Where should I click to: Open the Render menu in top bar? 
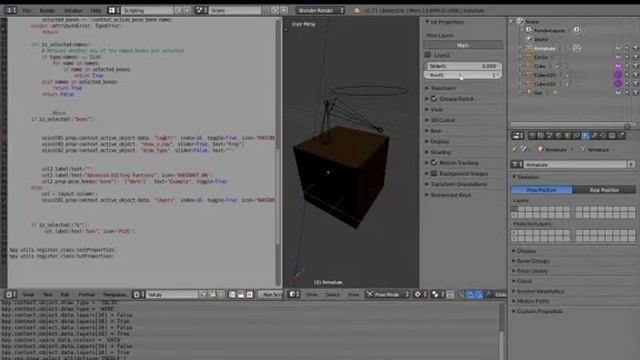47,10
